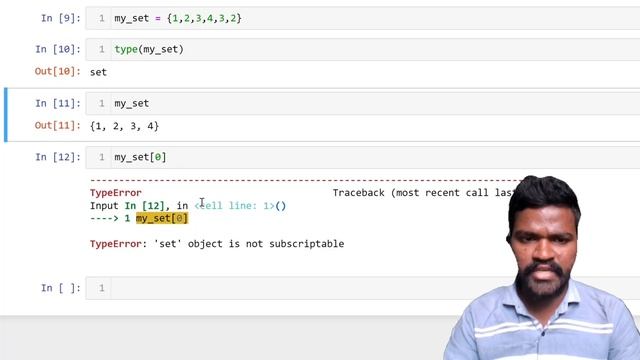Click the webcam overlay of the presenter
The width and height of the screenshot is (640, 360).
[x=543, y=268]
